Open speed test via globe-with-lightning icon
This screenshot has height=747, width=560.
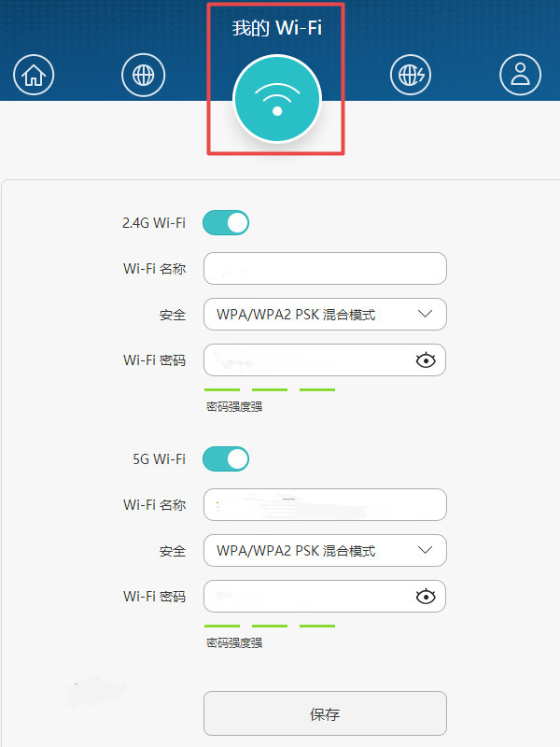[411, 75]
